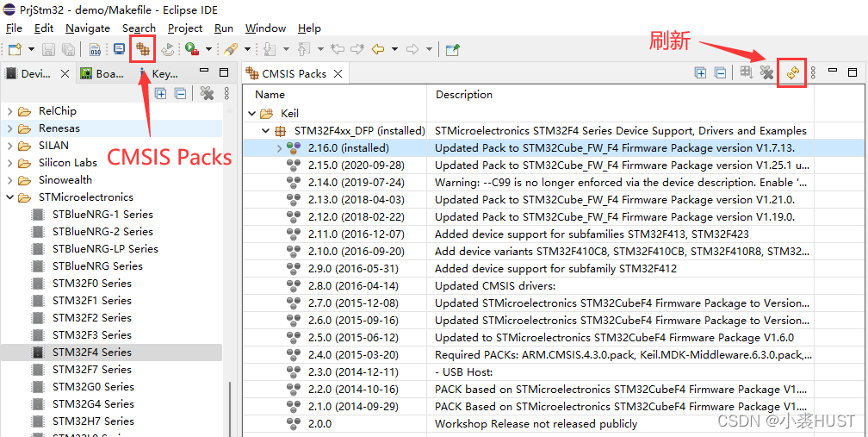Select the STM32F1 Series device entry
Screen dimensions: 868x437
click(x=92, y=301)
